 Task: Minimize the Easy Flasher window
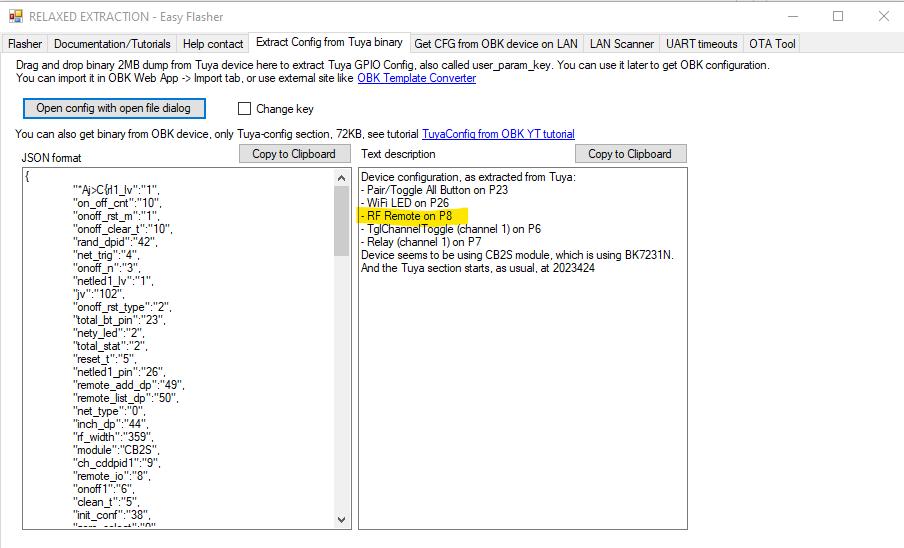pyautogui.click(x=793, y=16)
